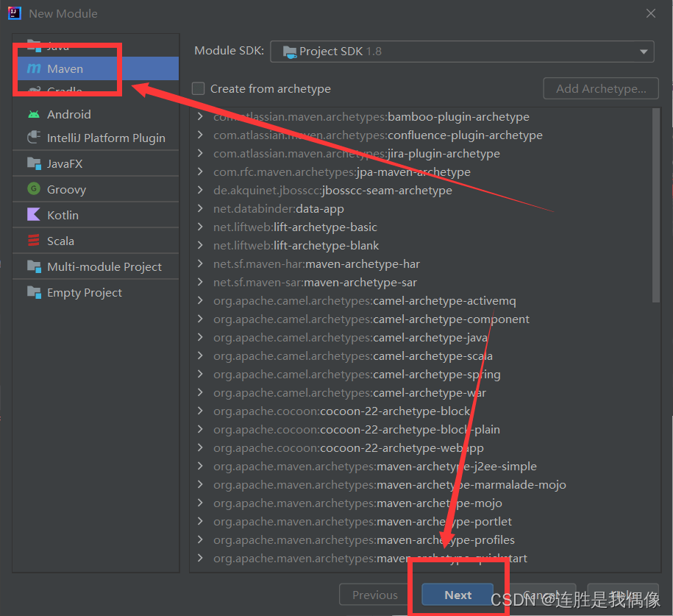Screen dimensions: 673x616
Task: Expand the cocoon-22-archetype-webapp entry
Action: click(x=200, y=448)
